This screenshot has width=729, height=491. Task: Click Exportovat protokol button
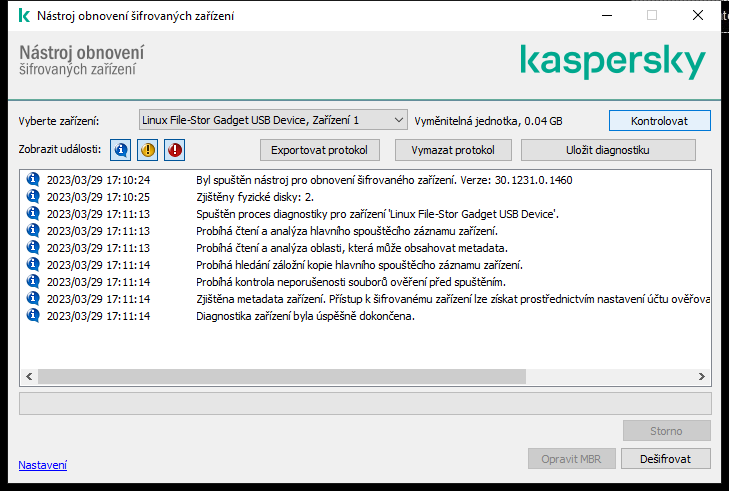319,150
